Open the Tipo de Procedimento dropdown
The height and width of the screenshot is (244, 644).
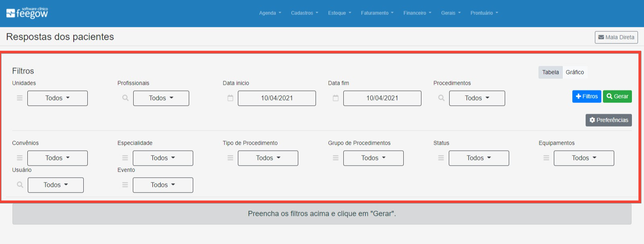click(268, 158)
